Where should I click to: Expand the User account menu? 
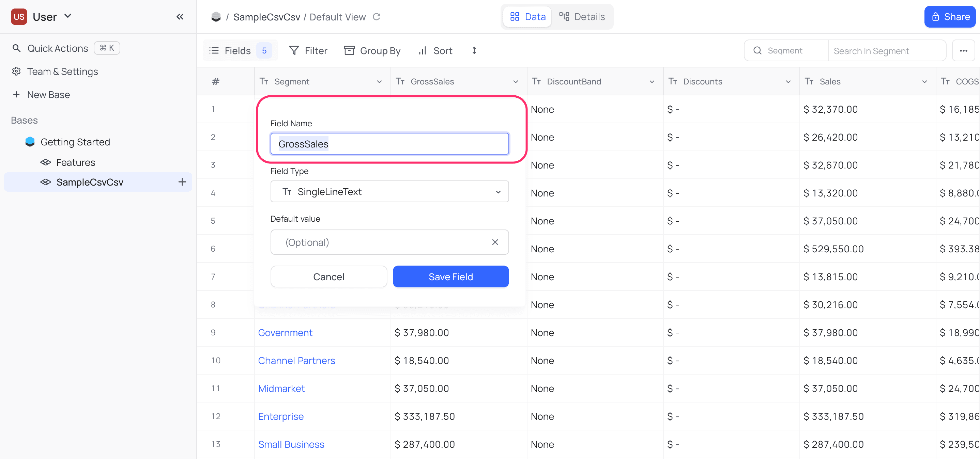[x=68, y=16]
